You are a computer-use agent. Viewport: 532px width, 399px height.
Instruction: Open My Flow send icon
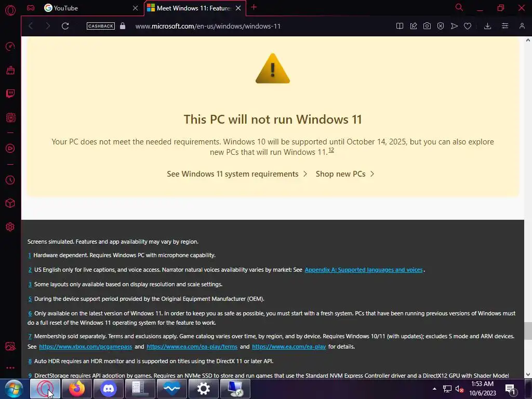454,26
